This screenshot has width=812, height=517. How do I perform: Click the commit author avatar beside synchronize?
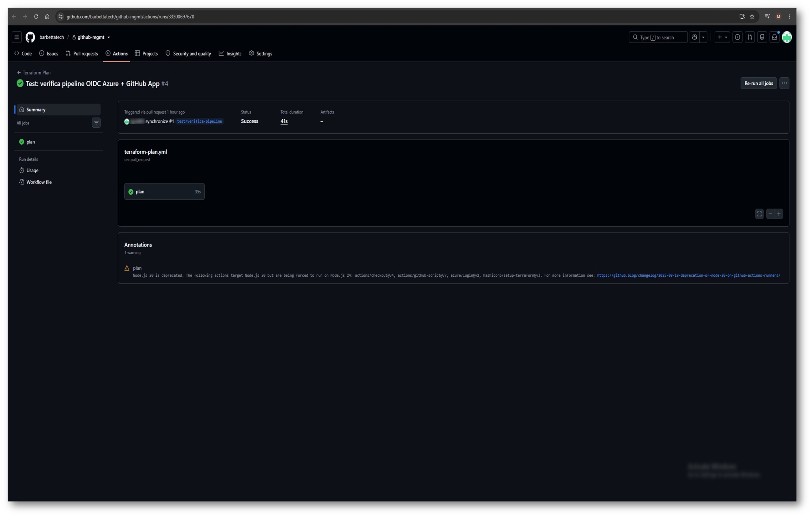pyautogui.click(x=127, y=122)
